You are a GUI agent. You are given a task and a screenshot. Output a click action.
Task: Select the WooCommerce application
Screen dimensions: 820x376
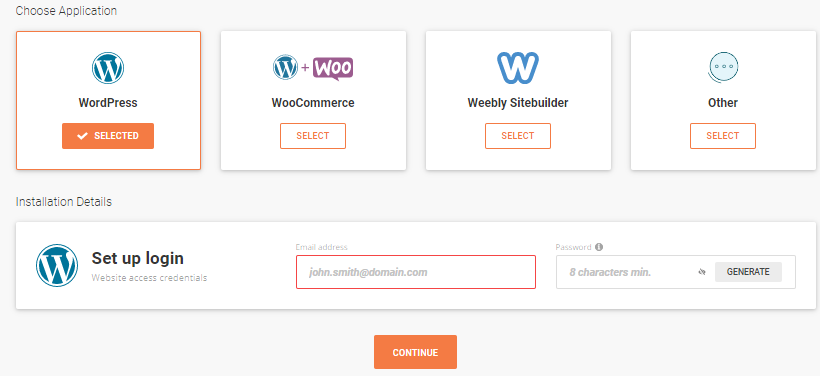click(313, 136)
